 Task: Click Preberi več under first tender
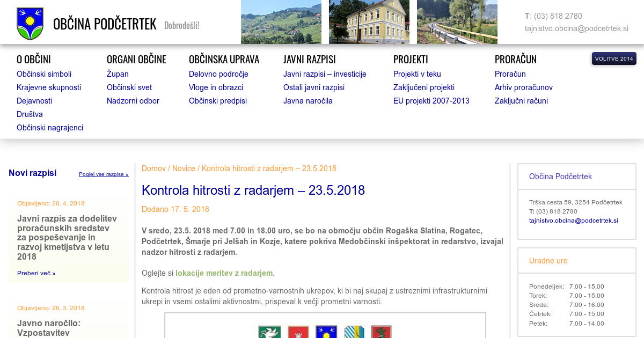coord(36,273)
